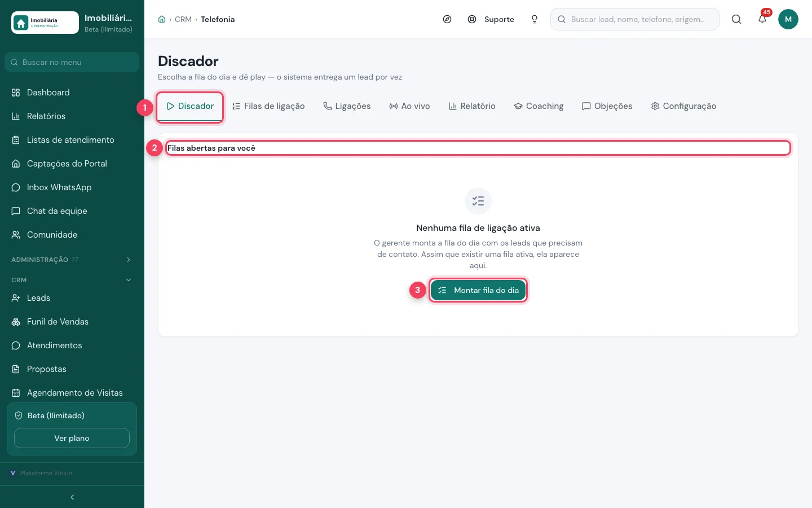Go to CRM in the breadcrumb
This screenshot has height=508, width=812.
(183, 19)
